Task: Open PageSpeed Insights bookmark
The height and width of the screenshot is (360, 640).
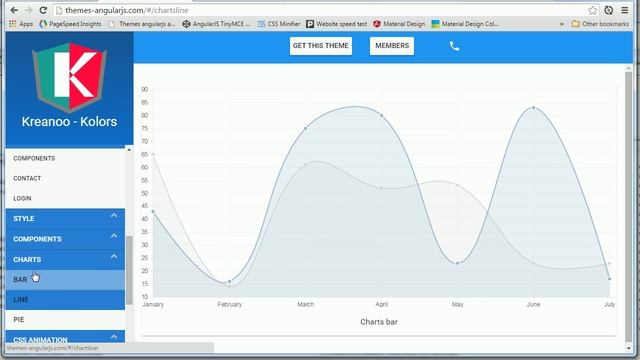Action: click(x=70, y=24)
